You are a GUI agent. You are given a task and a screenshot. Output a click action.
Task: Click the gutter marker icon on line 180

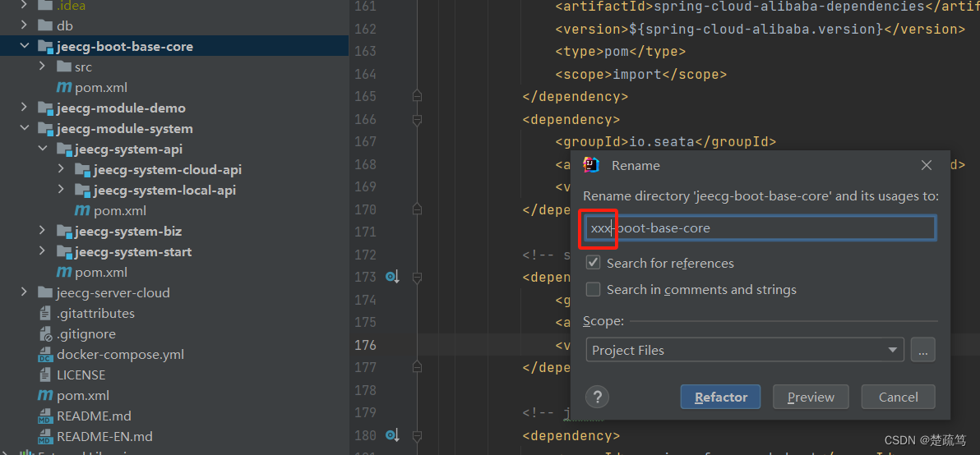pyautogui.click(x=392, y=435)
